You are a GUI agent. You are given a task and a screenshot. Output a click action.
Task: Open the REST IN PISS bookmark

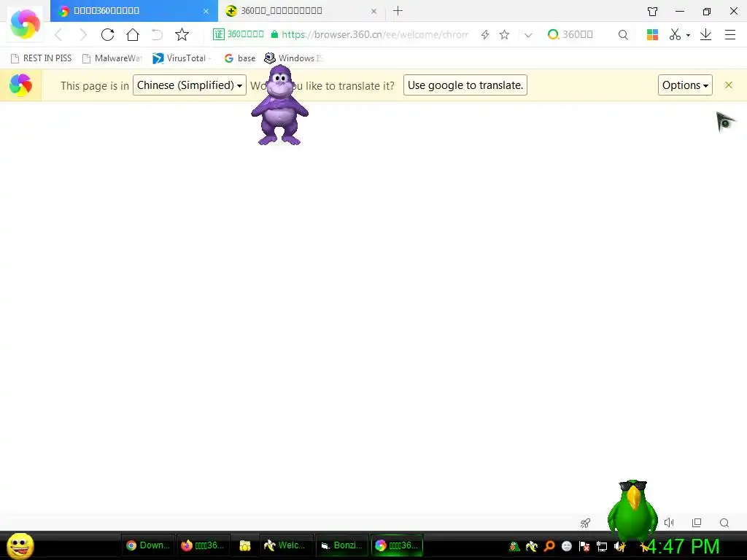(x=41, y=58)
